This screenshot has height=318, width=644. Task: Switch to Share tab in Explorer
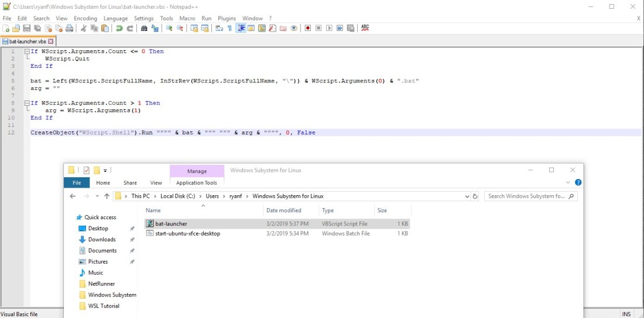click(x=130, y=183)
